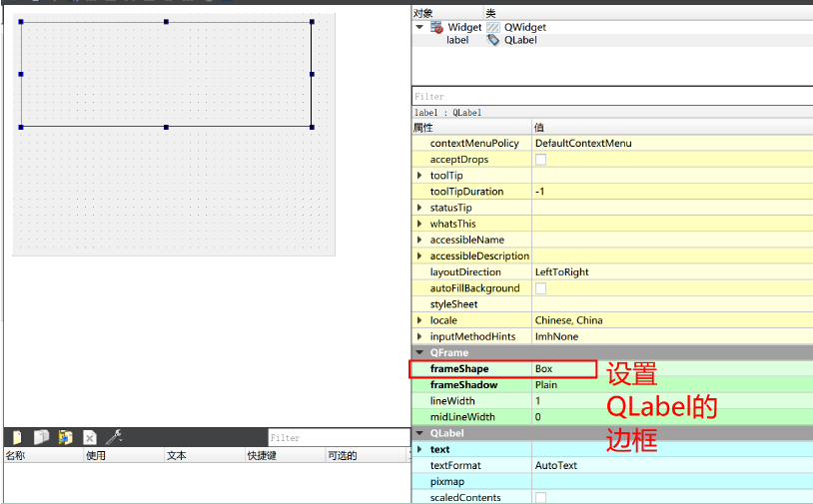Click the midLineWidth value 0

pos(537,417)
